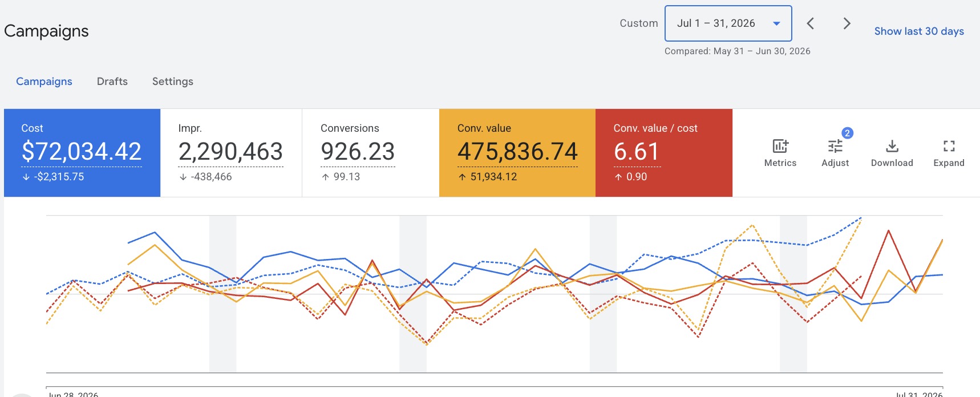Switch to the Drafts tab
The width and height of the screenshot is (980, 397).
click(x=112, y=82)
